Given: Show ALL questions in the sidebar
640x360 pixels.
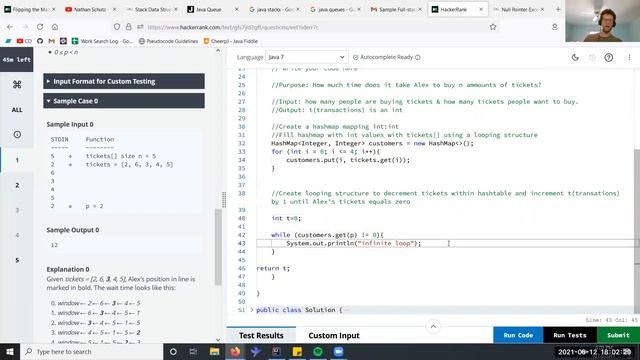Looking at the screenshot, I should tap(17, 110).
